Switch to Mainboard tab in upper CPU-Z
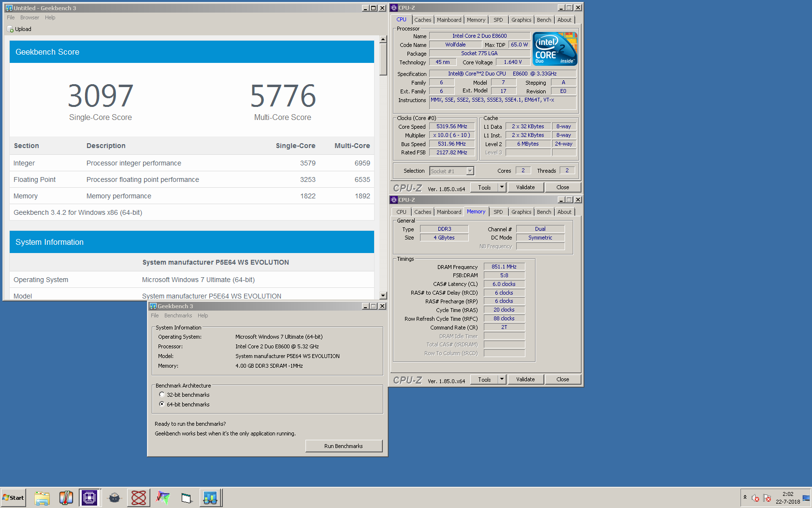 449,20
